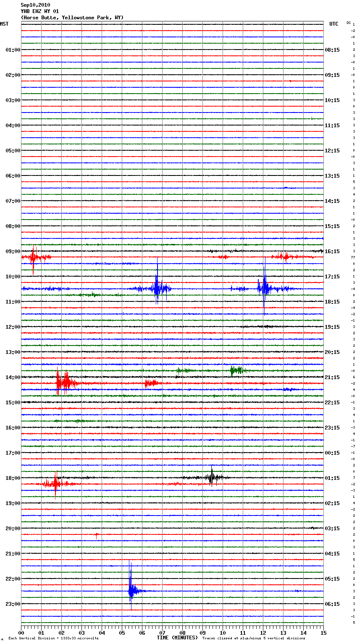Click the 05:00 MST time label

coord(13,151)
